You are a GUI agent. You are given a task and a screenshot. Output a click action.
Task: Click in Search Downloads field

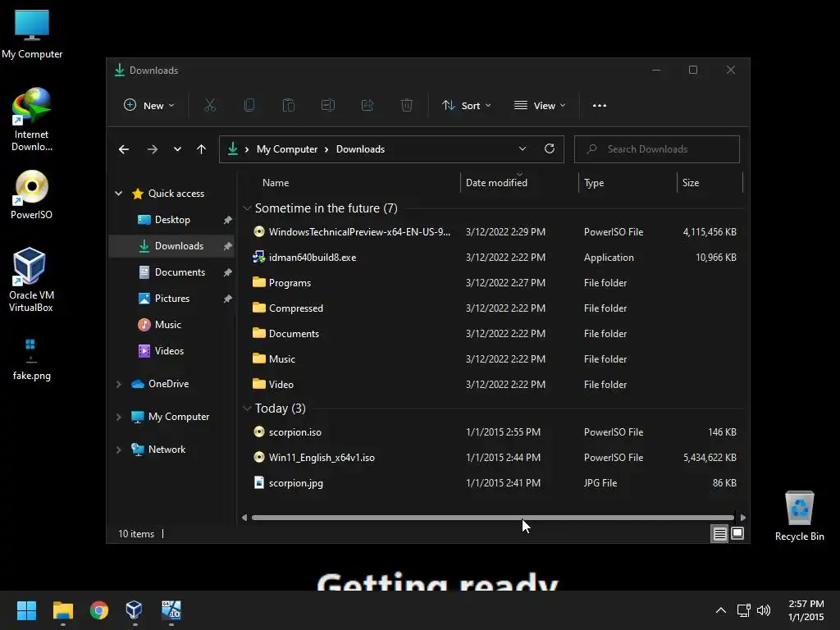coord(657,149)
